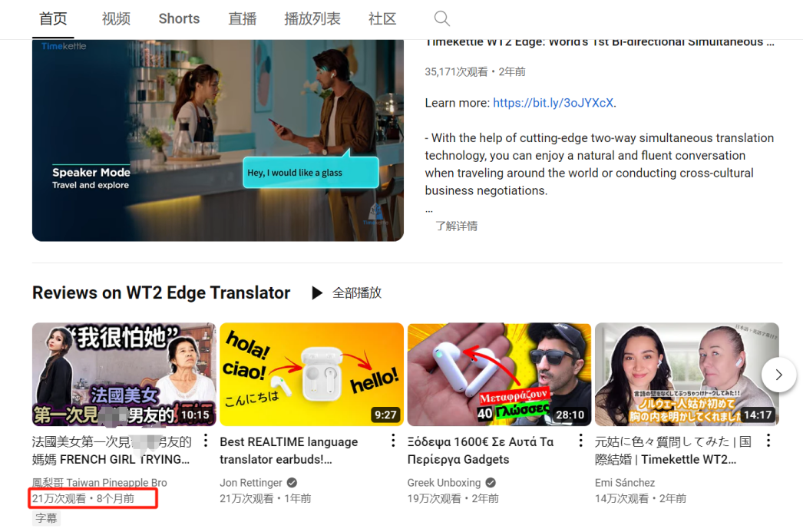Screen dimensions: 803x532
Task: Visit Greek Unboxing channel
Action: 444,482
